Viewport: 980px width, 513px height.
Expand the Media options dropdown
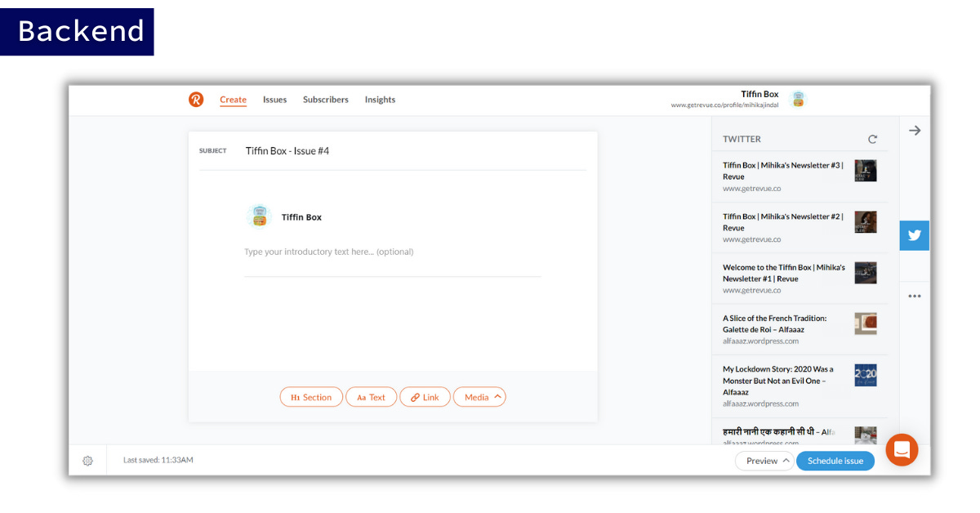coord(479,397)
